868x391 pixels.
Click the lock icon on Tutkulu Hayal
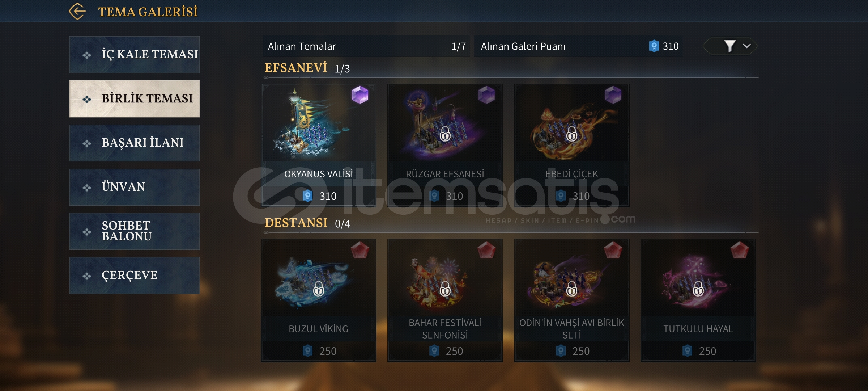point(698,289)
